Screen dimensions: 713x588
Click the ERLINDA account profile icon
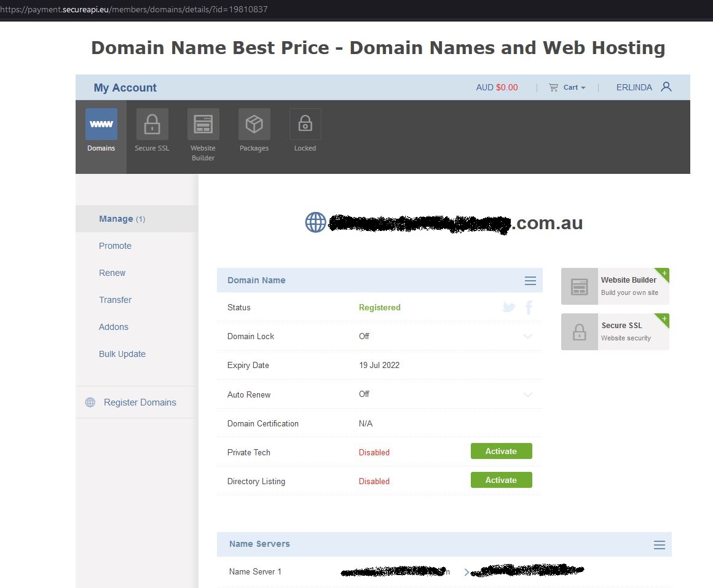pos(666,87)
